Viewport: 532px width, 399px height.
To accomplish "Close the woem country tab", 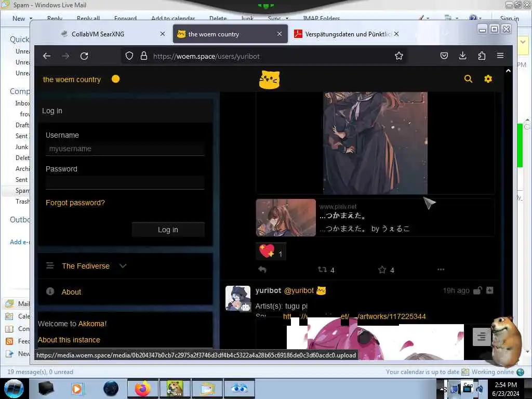I will click(279, 34).
